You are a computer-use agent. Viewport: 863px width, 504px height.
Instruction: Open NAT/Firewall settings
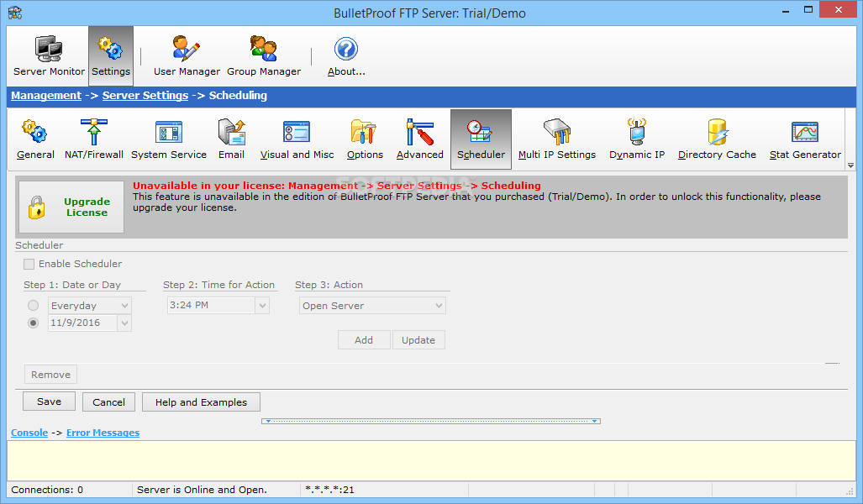point(93,139)
